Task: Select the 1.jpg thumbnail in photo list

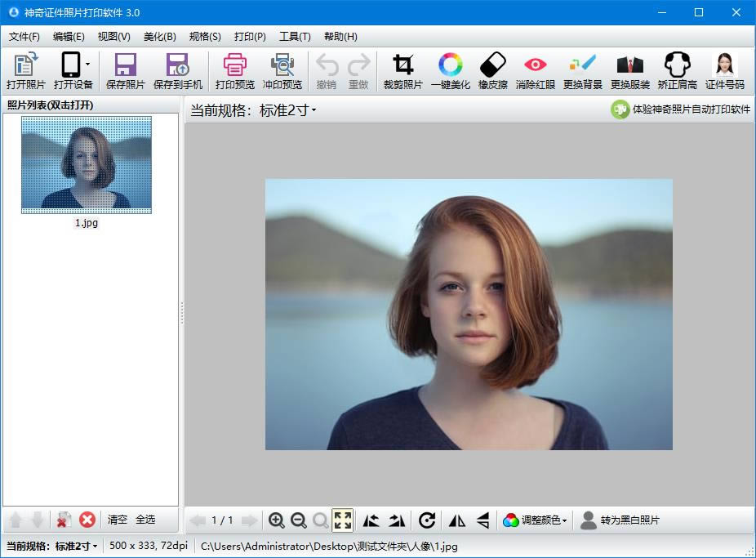Action: (87, 165)
